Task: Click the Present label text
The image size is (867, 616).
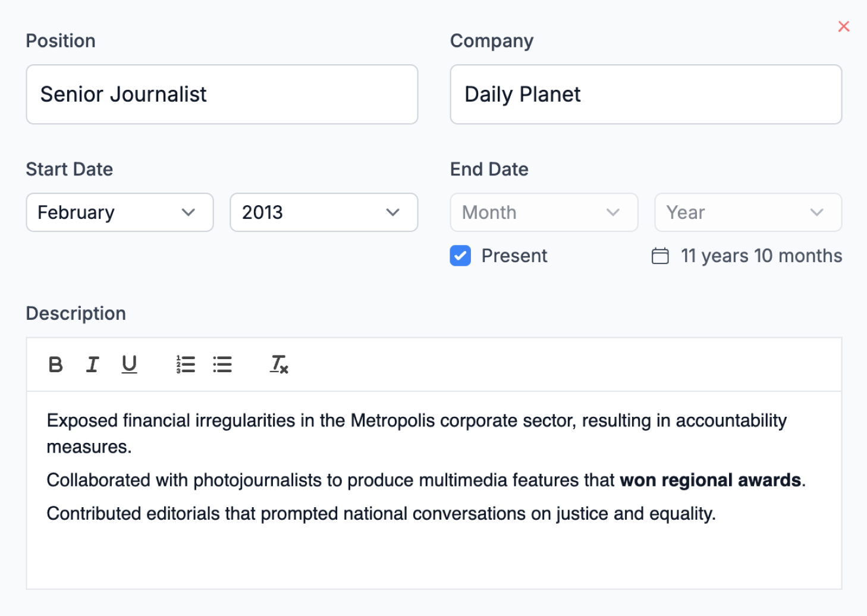Action: (514, 256)
